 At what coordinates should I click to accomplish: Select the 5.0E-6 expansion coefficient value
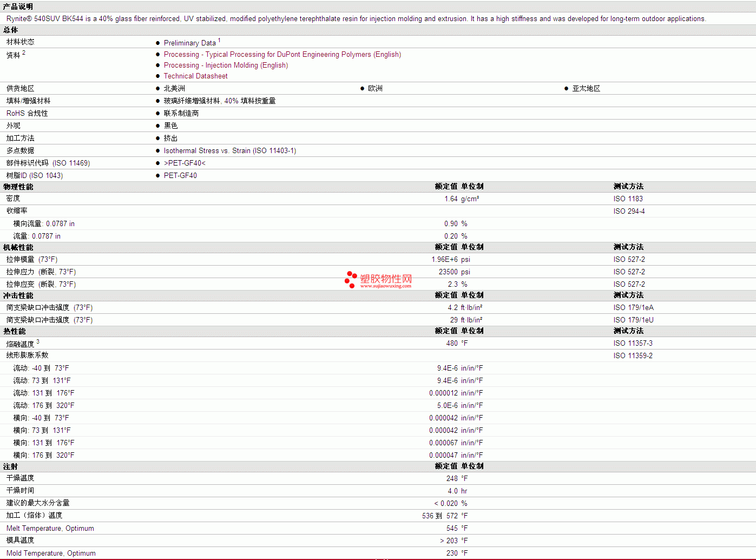pos(448,406)
